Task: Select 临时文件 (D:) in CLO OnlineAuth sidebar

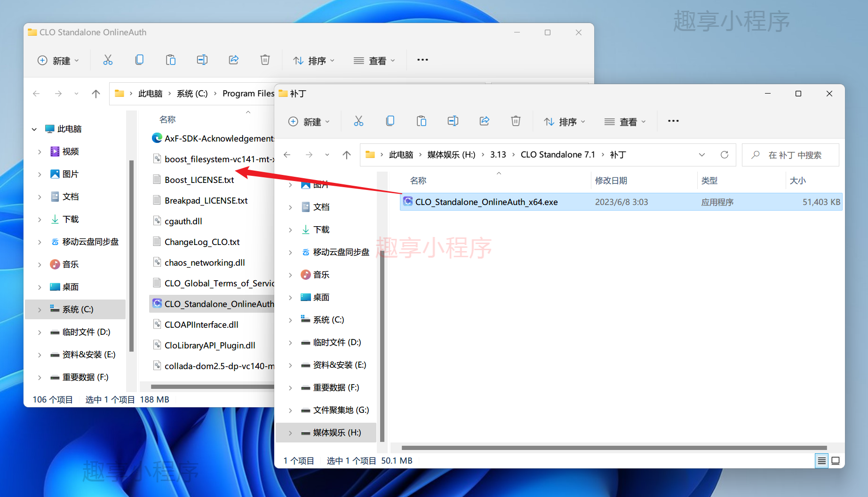Action: (x=86, y=332)
